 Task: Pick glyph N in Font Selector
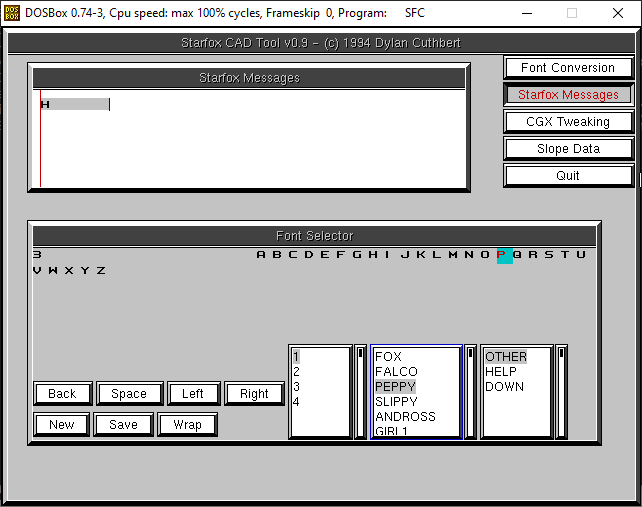click(469, 255)
